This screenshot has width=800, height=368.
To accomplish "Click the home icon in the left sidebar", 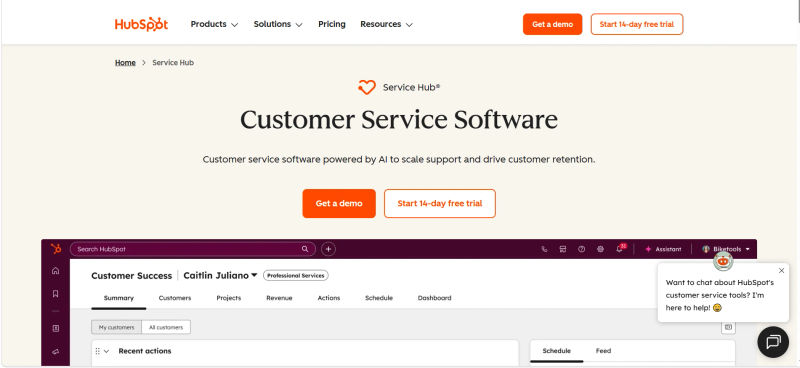I will click(56, 271).
